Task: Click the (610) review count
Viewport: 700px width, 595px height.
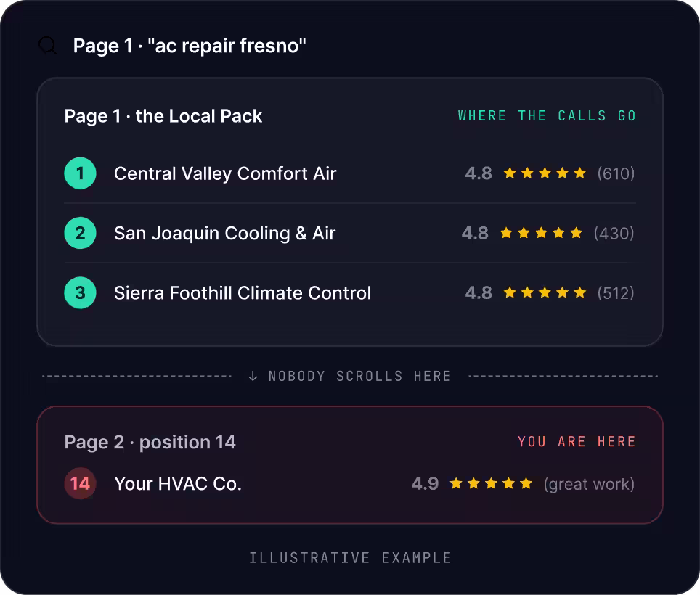Action: click(x=616, y=173)
